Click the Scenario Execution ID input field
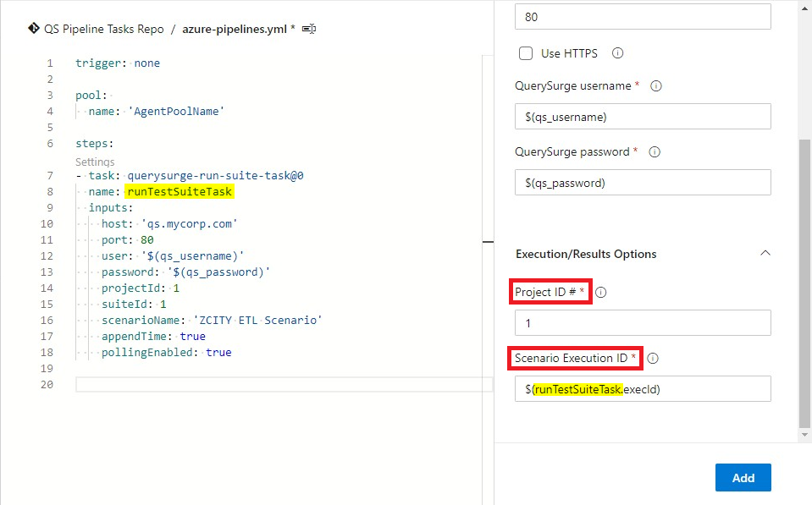812x505 pixels. click(x=643, y=388)
